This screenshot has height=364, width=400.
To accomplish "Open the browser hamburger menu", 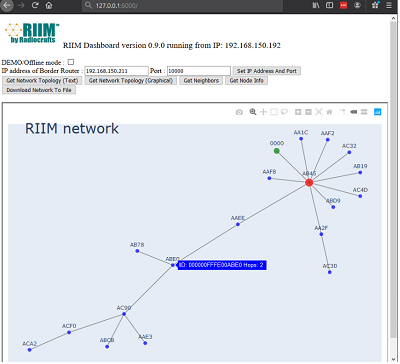I will click(389, 5).
